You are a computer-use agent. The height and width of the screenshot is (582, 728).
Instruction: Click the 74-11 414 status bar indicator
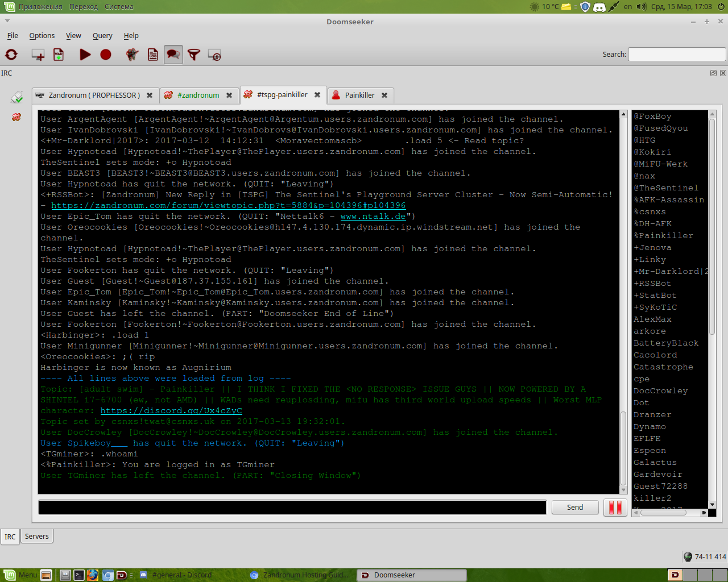(x=705, y=557)
